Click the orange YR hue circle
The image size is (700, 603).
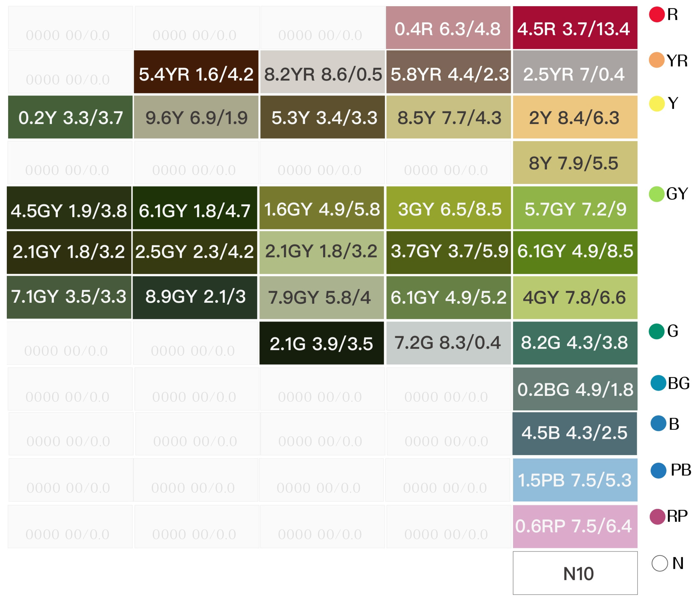(657, 60)
